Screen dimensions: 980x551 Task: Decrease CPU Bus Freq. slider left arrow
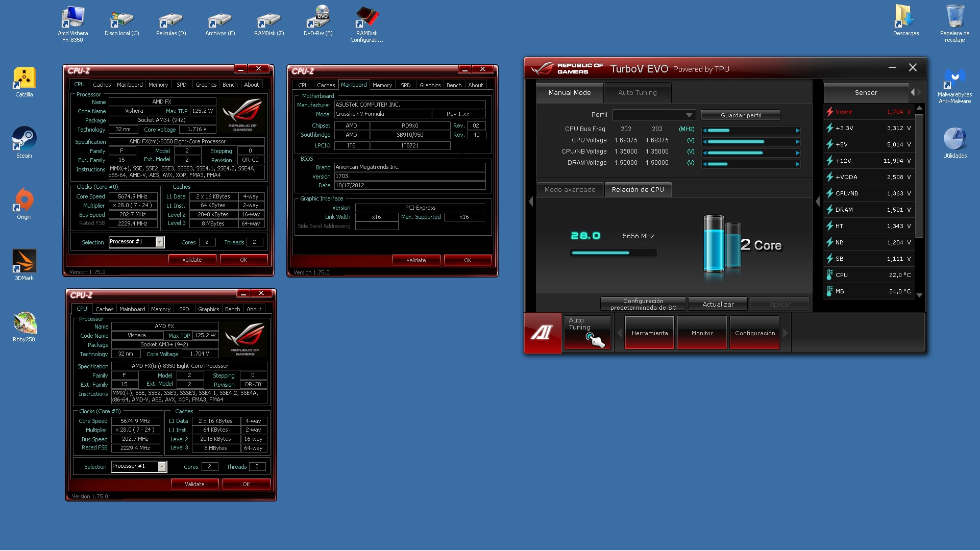705,130
